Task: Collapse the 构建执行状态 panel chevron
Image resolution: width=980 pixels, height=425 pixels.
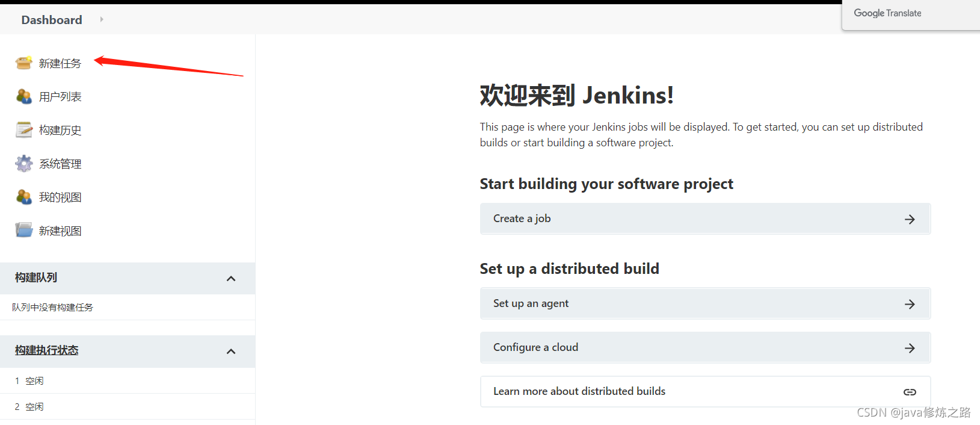Action: [x=231, y=351]
